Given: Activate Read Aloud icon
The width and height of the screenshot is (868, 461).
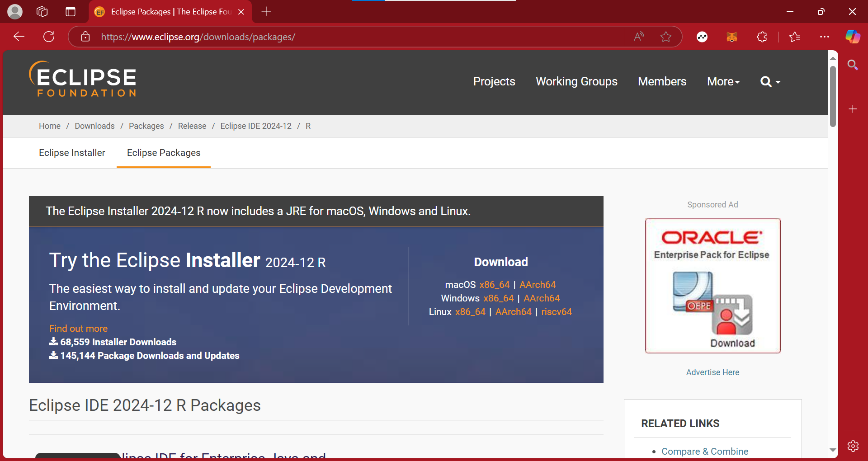Looking at the screenshot, I should tap(639, 37).
